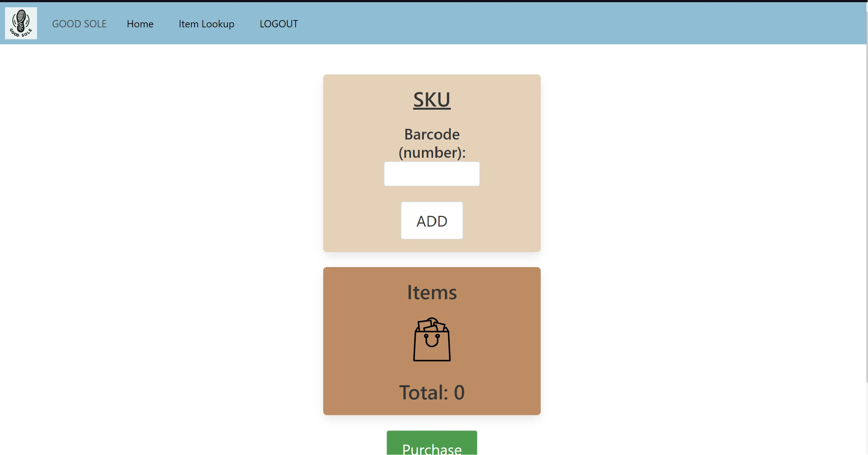Click the shopping bag icon

[431, 339]
